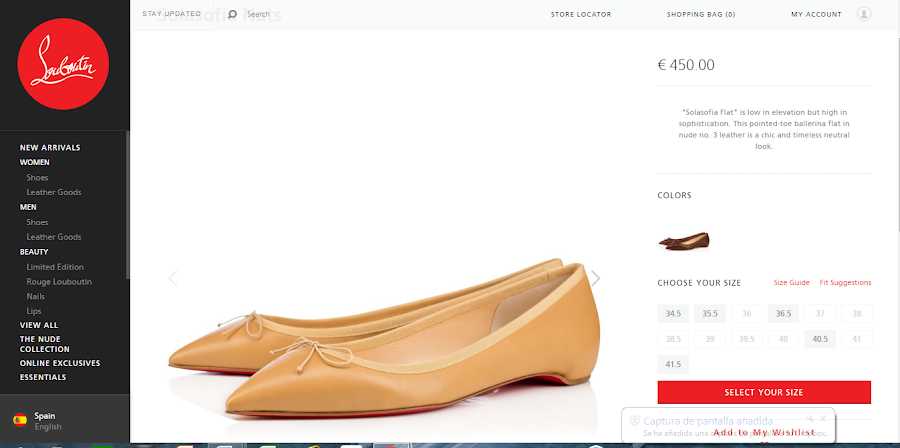This screenshot has width=900, height=448.
Task: Select size 35.5
Action: [x=710, y=314]
